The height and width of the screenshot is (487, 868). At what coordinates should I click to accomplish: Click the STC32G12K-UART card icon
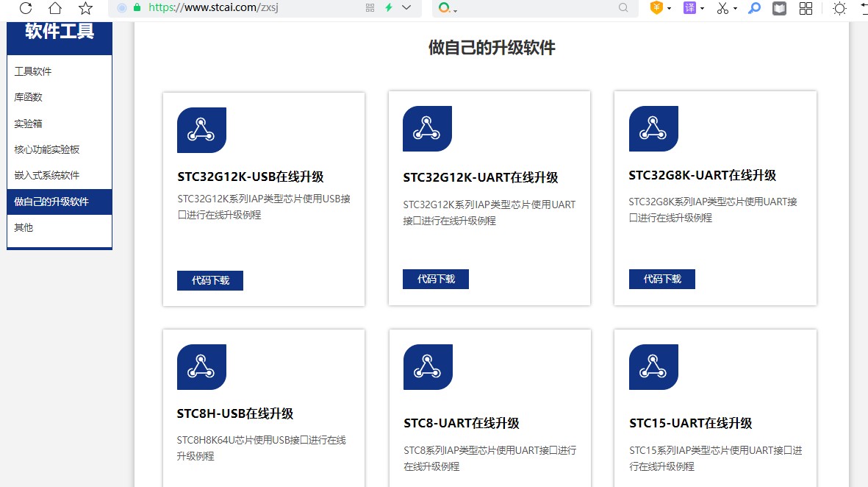pyautogui.click(x=427, y=129)
